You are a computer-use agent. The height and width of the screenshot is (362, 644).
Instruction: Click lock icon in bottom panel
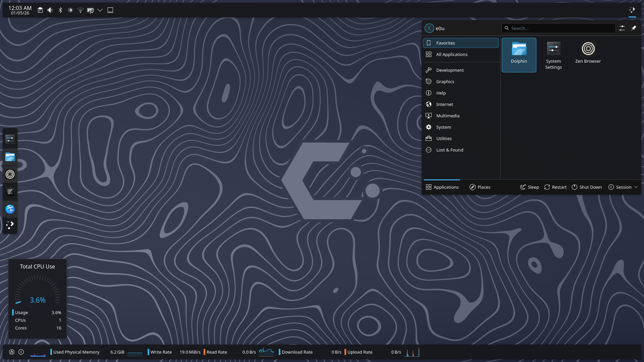coord(12,352)
